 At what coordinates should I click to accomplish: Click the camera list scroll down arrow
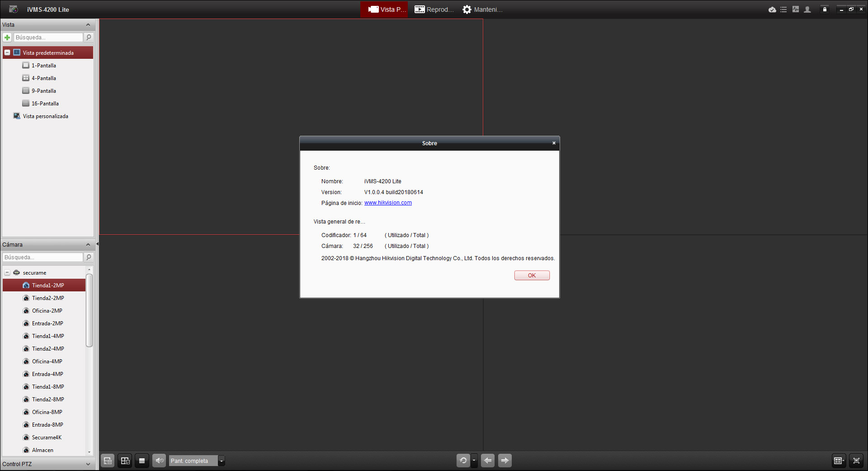(89, 452)
